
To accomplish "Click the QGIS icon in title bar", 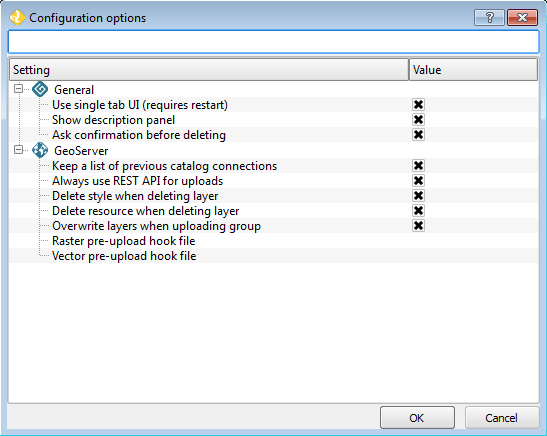I will (x=17, y=17).
